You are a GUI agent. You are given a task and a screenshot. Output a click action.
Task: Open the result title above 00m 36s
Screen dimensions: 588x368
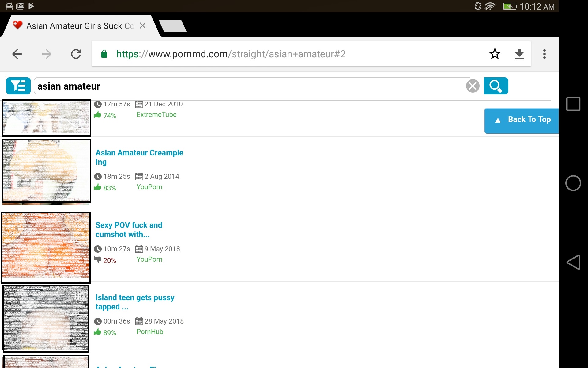(x=135, y=302)
